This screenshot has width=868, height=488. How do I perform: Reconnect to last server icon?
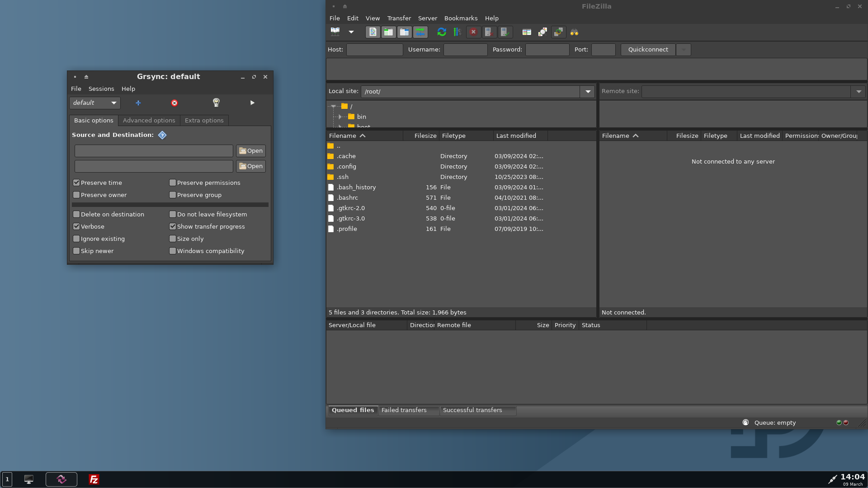pyautogui.click(x=505, y=32)
